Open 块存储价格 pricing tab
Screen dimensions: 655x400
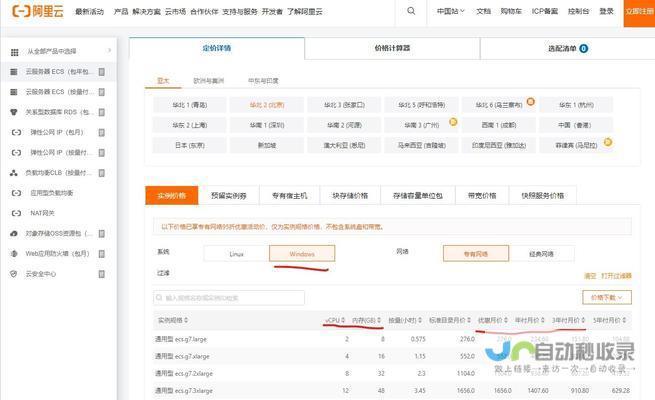(350, 195)
